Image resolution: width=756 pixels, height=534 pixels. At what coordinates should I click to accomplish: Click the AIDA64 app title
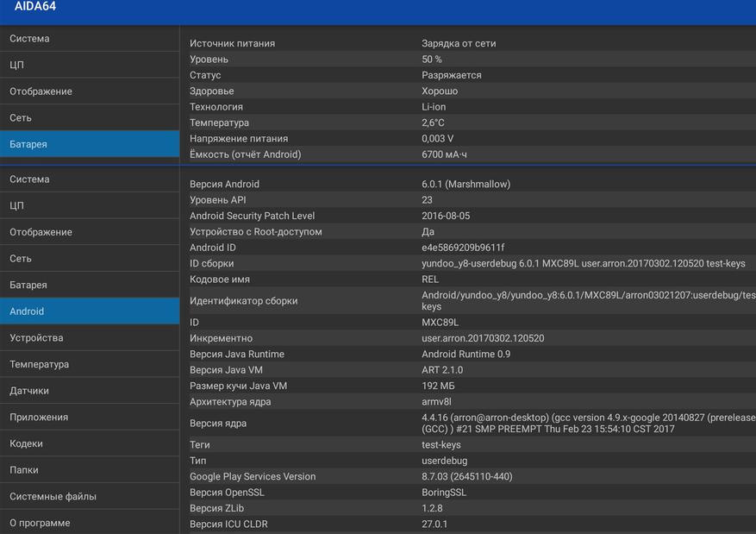tap(35, 6)
